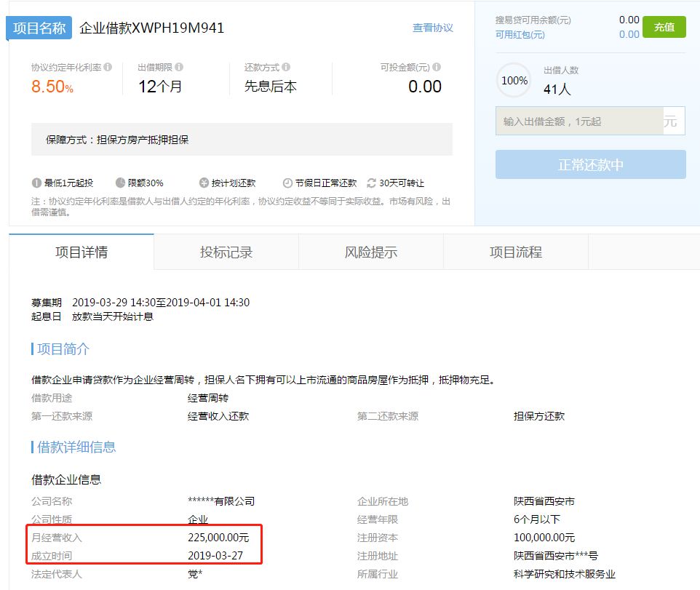The height and width of the screenshot is (590, 700).
Task: Click the green 充值 button
Action: (x=664, y=27)
